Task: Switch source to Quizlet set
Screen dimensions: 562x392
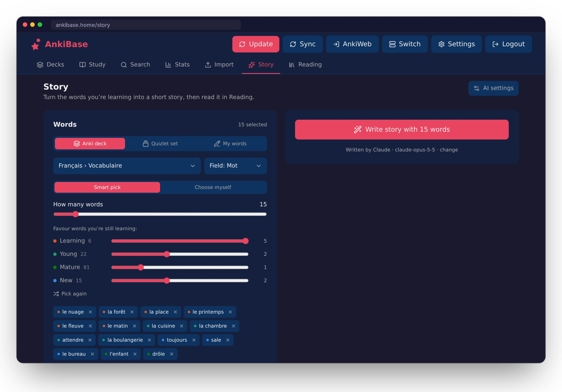Action: click(160, 144)
